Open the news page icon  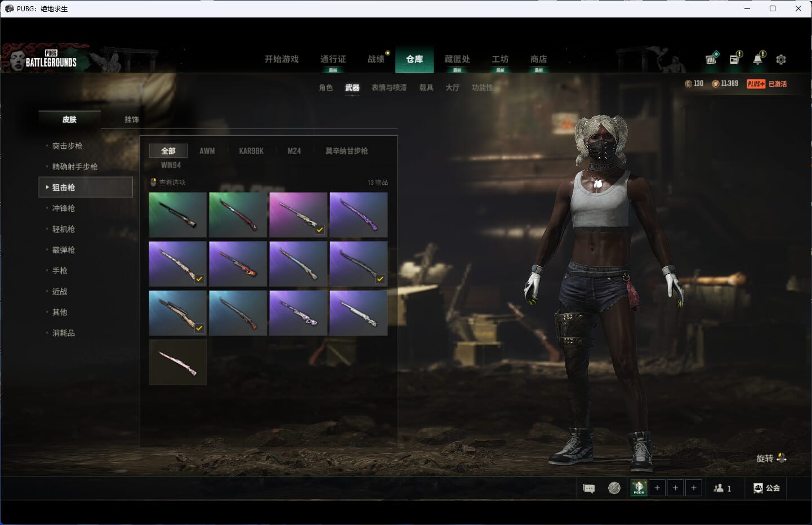click(735, 59)
